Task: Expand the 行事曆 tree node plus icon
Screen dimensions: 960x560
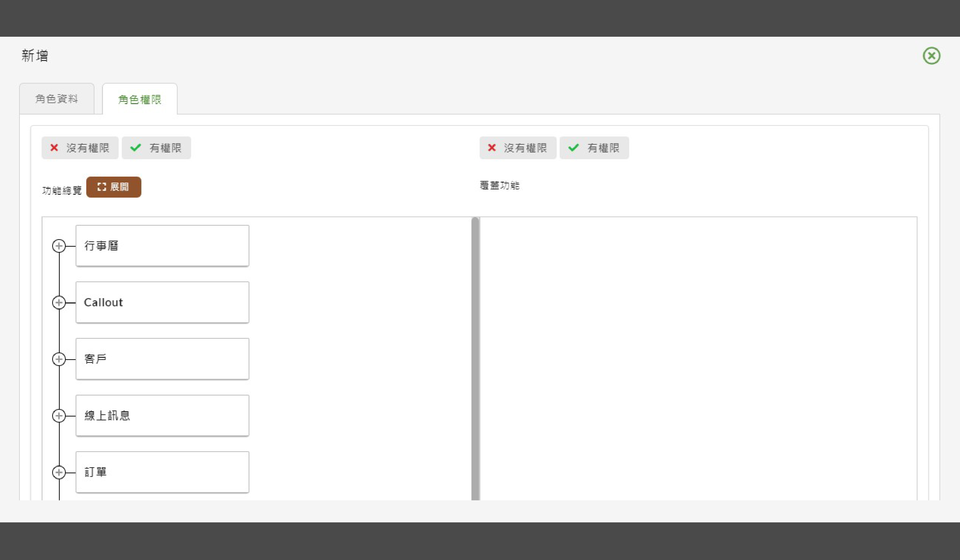Action: pyautogui.click(x=59, y=246)
